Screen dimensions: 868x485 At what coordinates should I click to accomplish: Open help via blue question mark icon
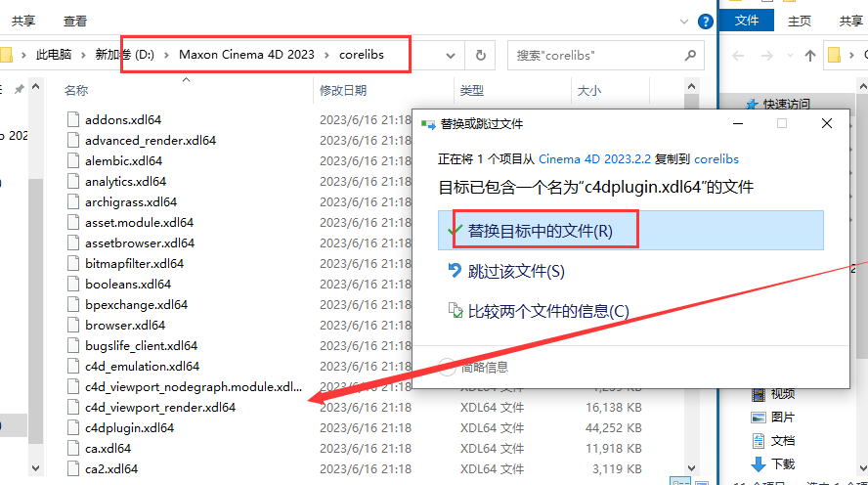tap(706, 22)
